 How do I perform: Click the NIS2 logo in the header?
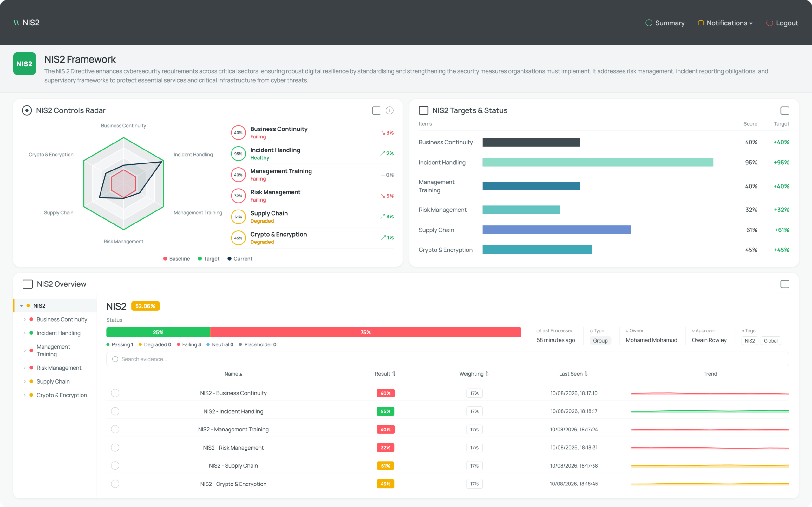(x=26, y=23)
